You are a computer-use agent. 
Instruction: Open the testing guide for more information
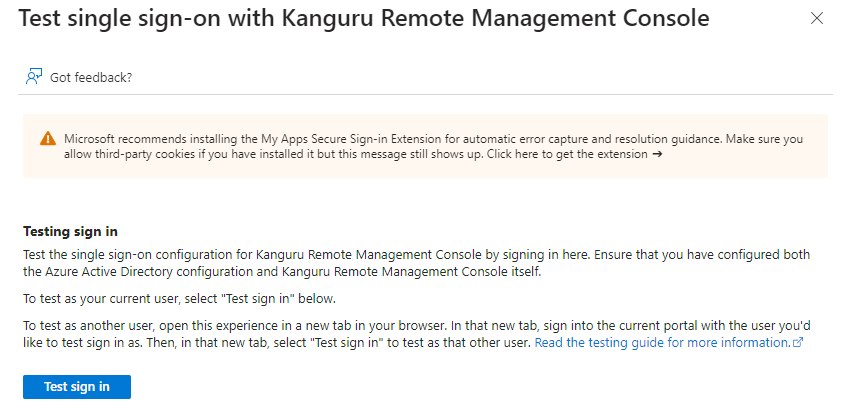click(661, 342)
